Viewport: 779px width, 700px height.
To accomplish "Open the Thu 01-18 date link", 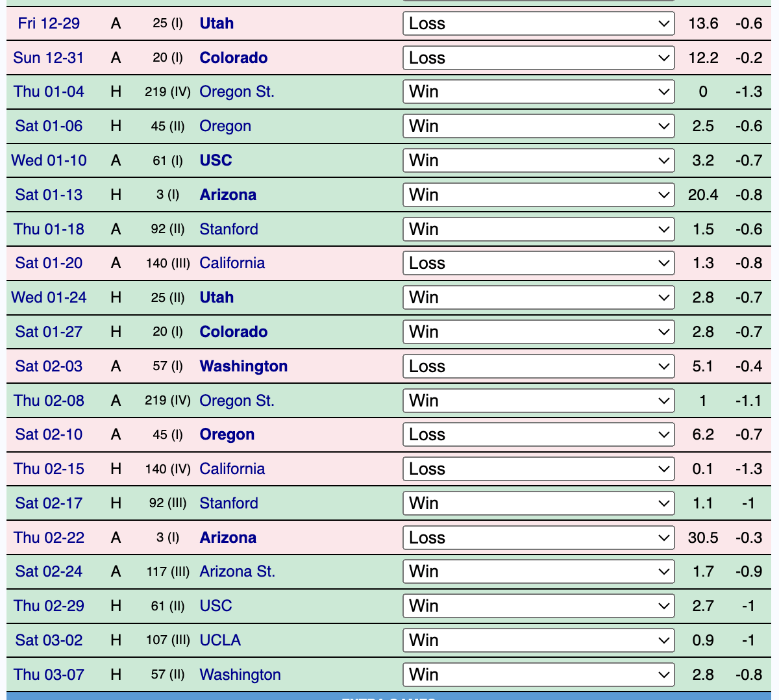I will point(49,229).
